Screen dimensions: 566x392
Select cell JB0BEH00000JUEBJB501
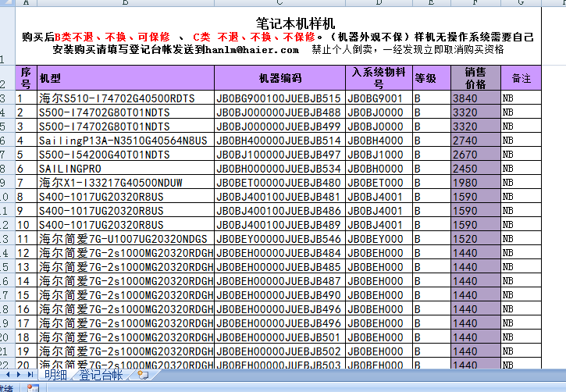[279, 337]
